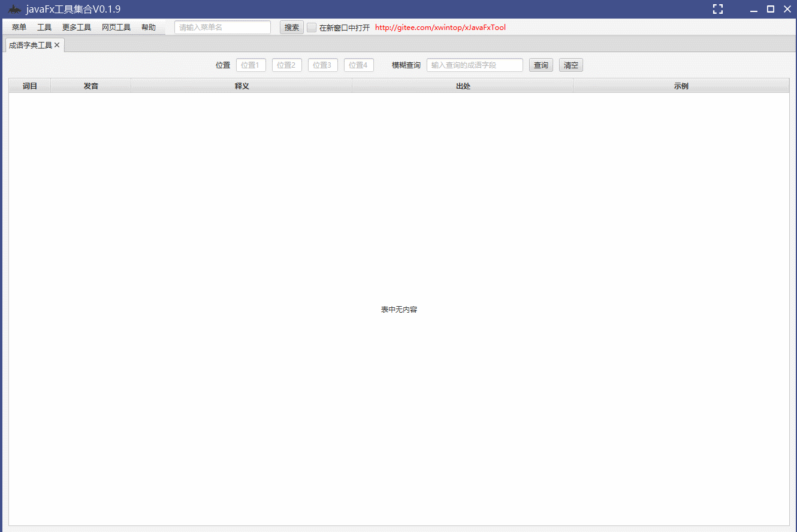Click the 位置4 input field

(x=359, y=65)
